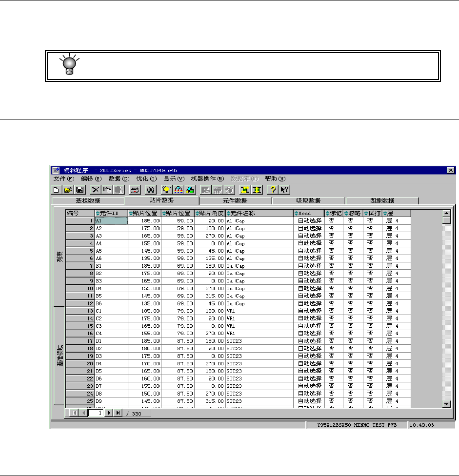Click the 315.00 angle cell in row B5

[x=210, y=296]
